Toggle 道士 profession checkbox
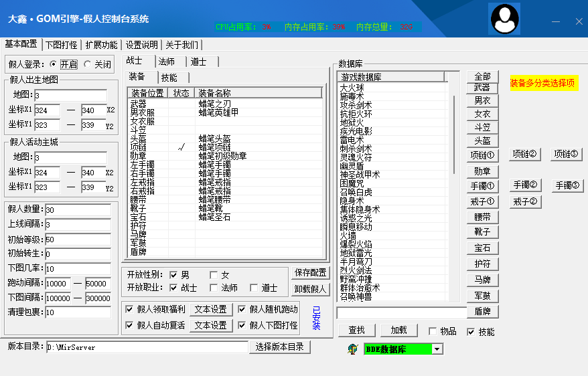This screenshot has height=376, width=588. click(254, 288)
